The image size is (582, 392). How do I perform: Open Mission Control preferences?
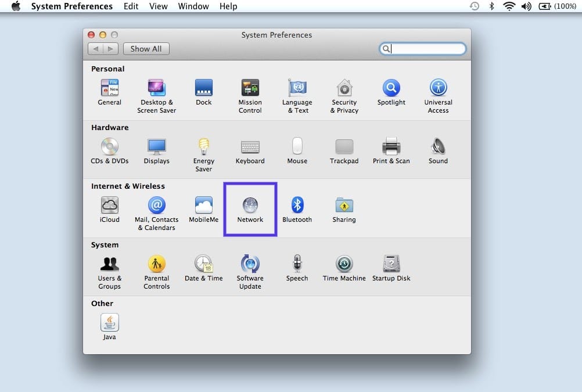[250, 88]
